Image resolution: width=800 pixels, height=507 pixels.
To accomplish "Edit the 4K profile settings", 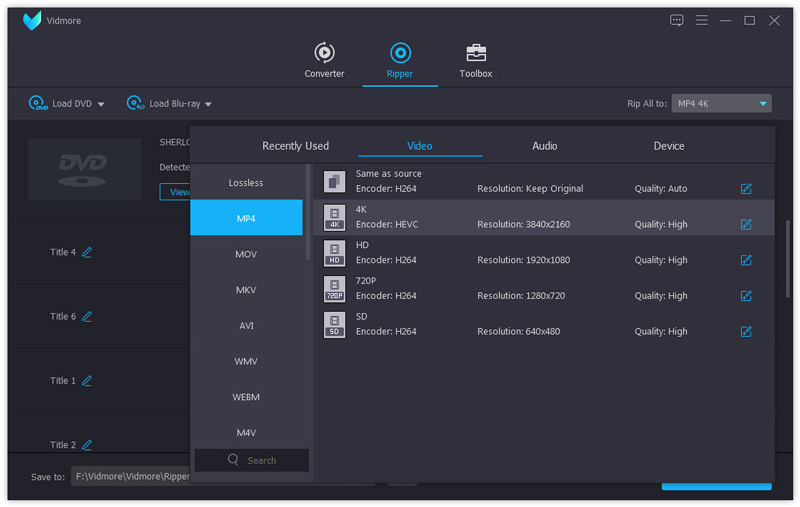I will pyautogui.click(x=746, y=224).
